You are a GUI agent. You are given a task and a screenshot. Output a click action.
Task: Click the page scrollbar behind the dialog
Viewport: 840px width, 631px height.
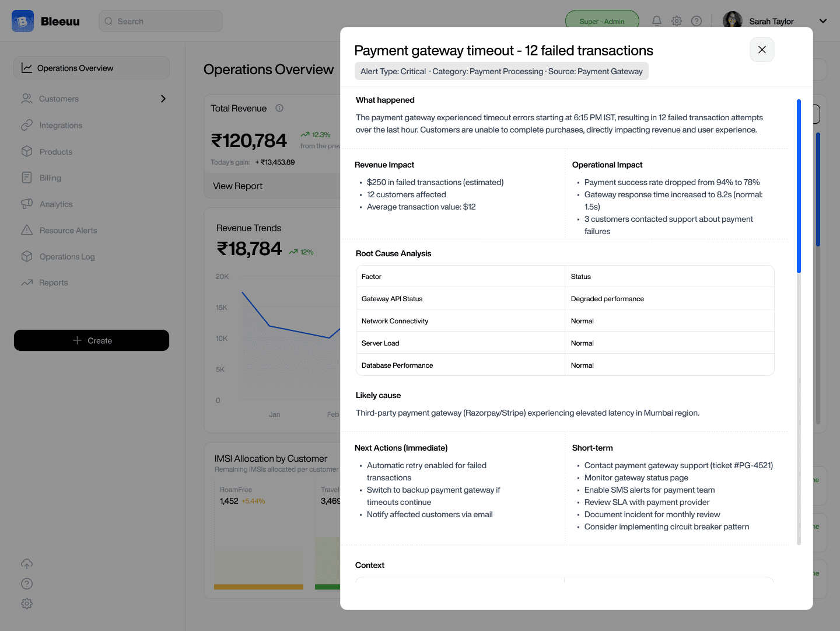[818, 190]
